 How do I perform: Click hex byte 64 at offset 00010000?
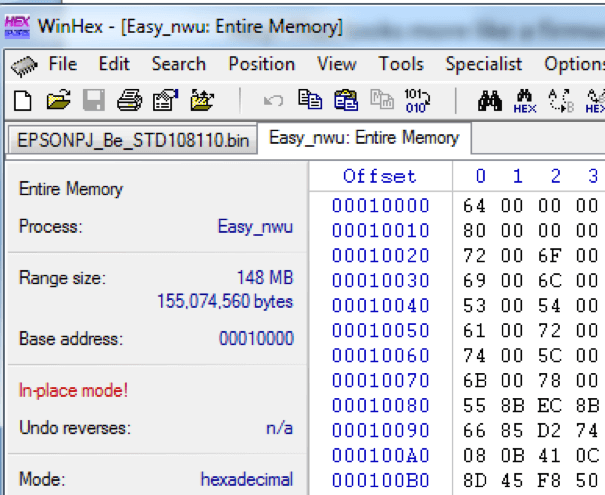click(x=475, y=205)
